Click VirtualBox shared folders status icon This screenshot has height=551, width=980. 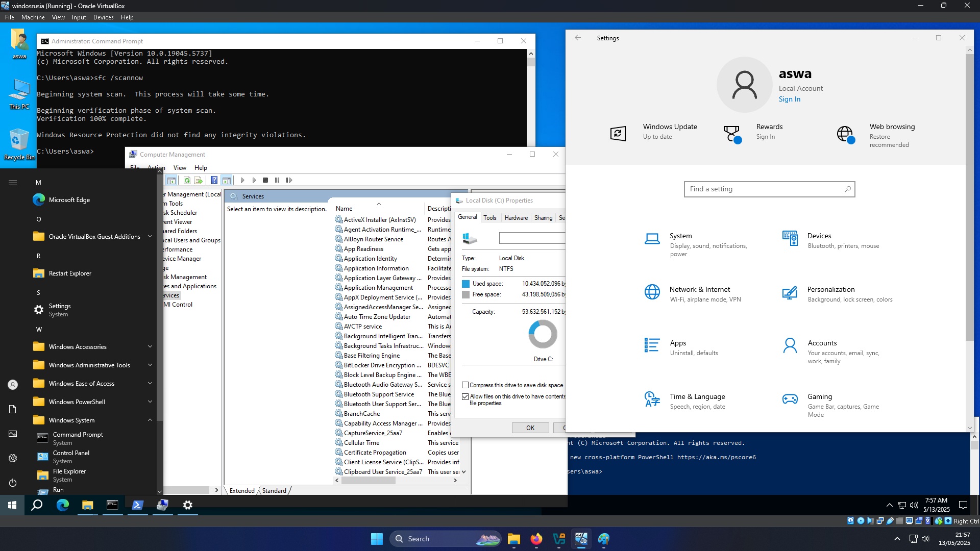[x=900, y=521]
